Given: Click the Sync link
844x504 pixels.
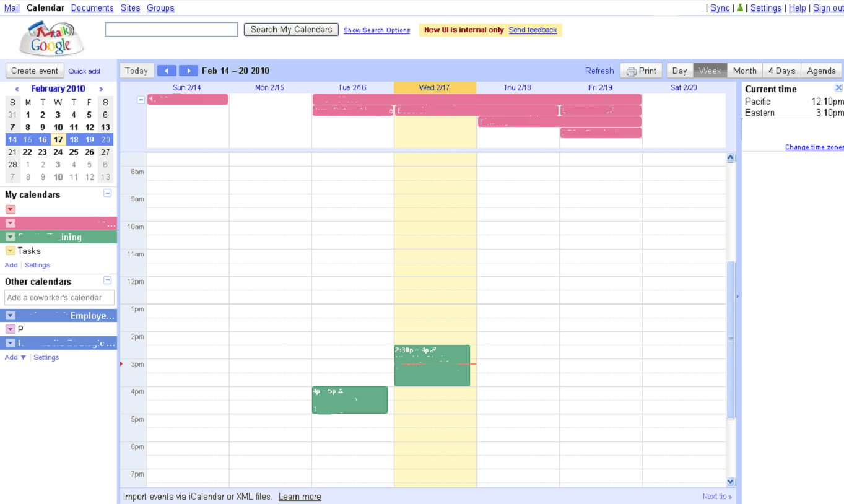Looking at the screenshot, I should [x=720, y=8].
